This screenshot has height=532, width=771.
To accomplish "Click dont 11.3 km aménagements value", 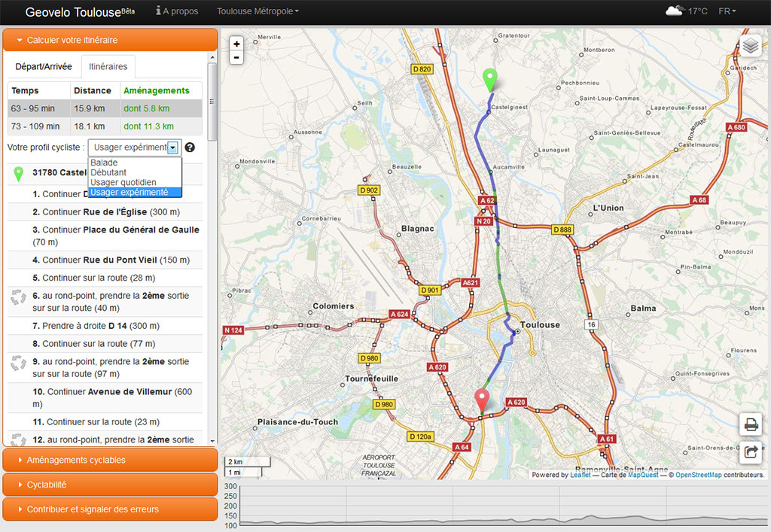I will click(x=148, y=126).
